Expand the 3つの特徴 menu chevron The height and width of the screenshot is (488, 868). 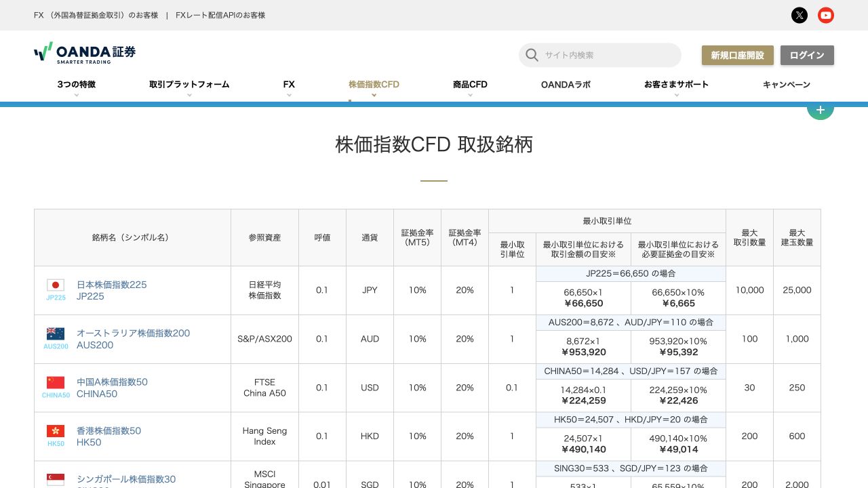(x=77, y=96)
